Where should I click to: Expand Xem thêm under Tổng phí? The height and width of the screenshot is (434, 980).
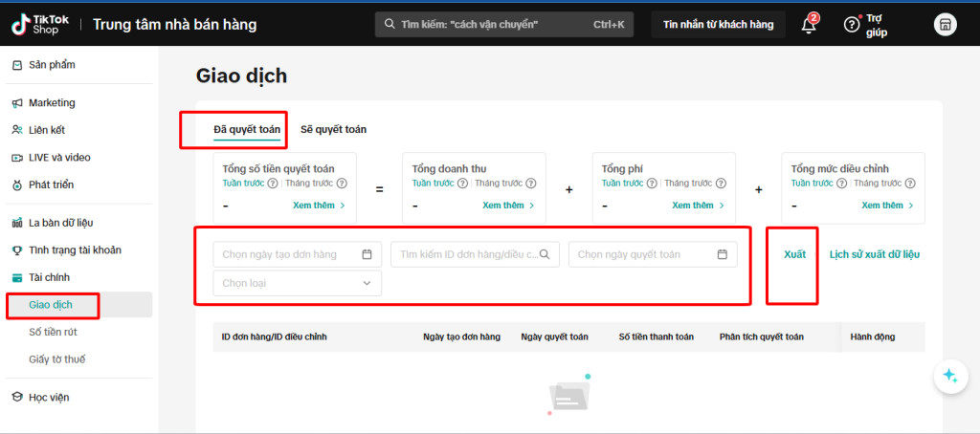coord(700,206)
